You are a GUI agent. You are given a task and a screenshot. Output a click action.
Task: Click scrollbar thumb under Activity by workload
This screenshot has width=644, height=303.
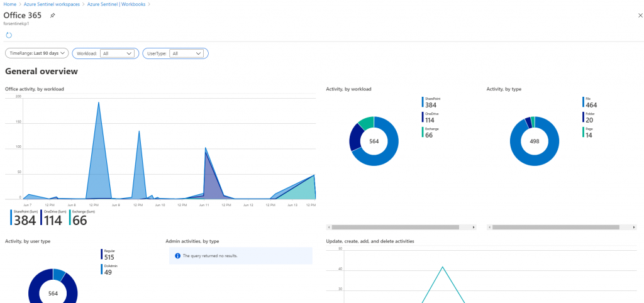click(395, 227)
